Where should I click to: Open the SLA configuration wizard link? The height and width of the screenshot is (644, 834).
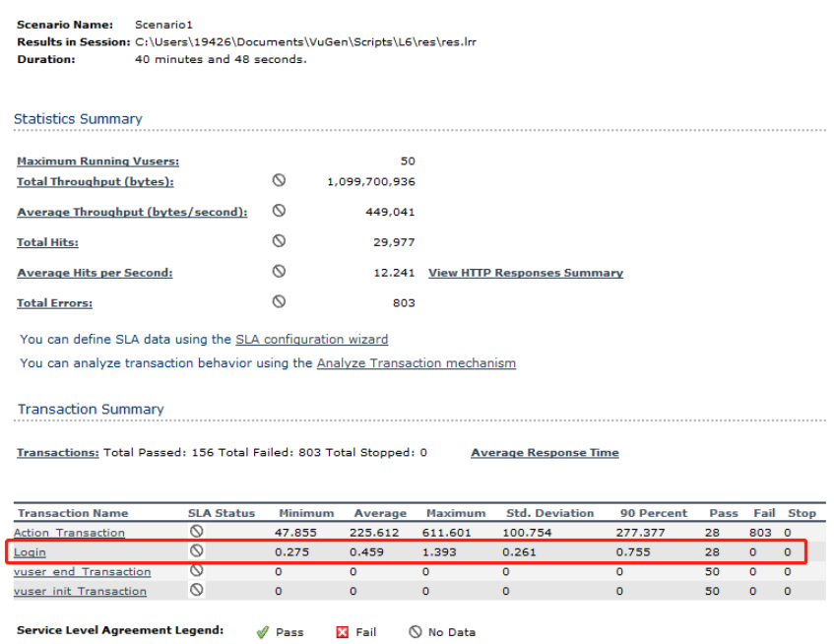coord(311,340)
